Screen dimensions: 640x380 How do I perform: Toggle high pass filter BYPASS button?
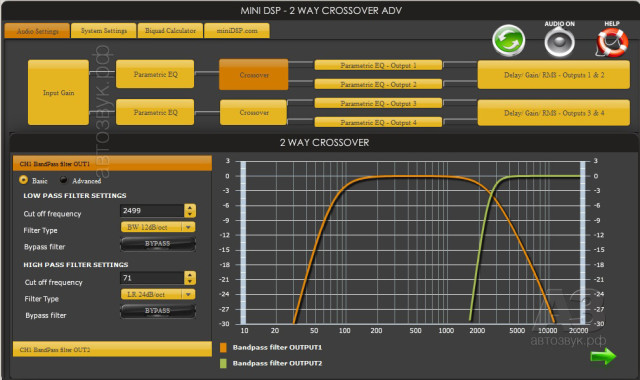[x=158, y=311]
